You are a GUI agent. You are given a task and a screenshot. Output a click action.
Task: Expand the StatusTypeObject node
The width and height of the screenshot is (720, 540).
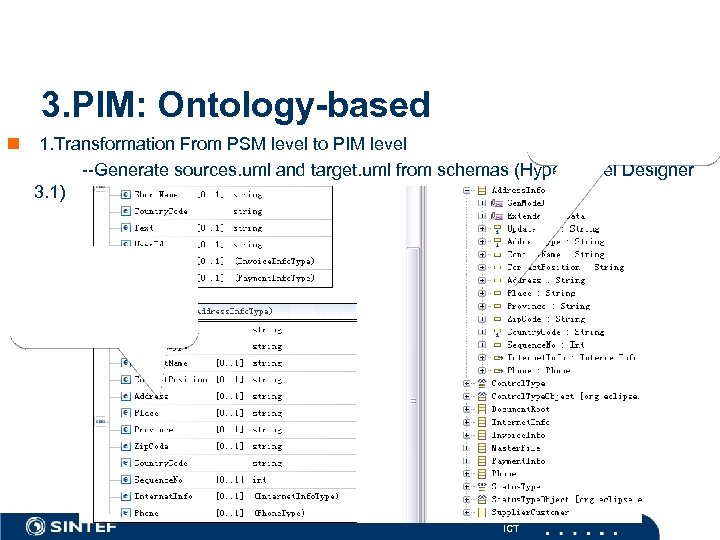(467, 499)
